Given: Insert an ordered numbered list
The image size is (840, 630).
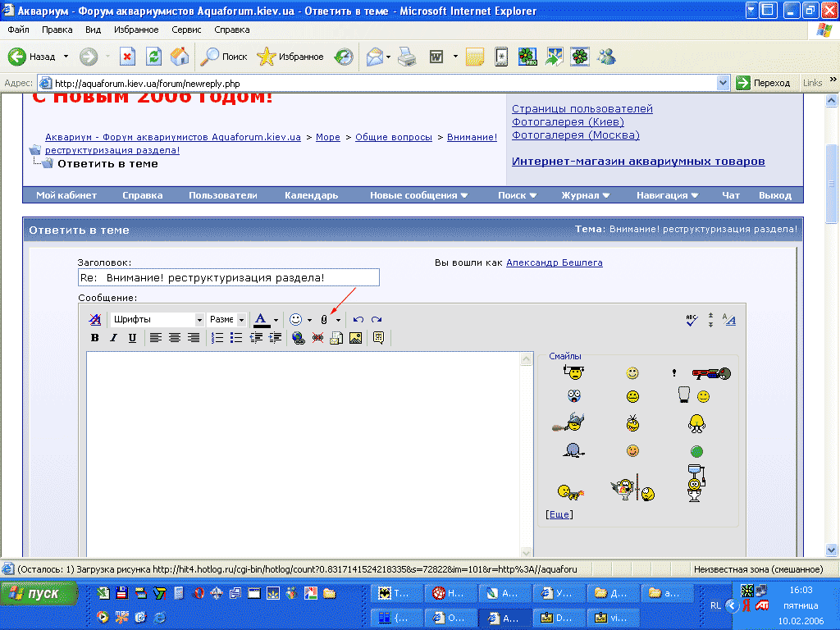Looking at the screenshot, I should [217, 338].
